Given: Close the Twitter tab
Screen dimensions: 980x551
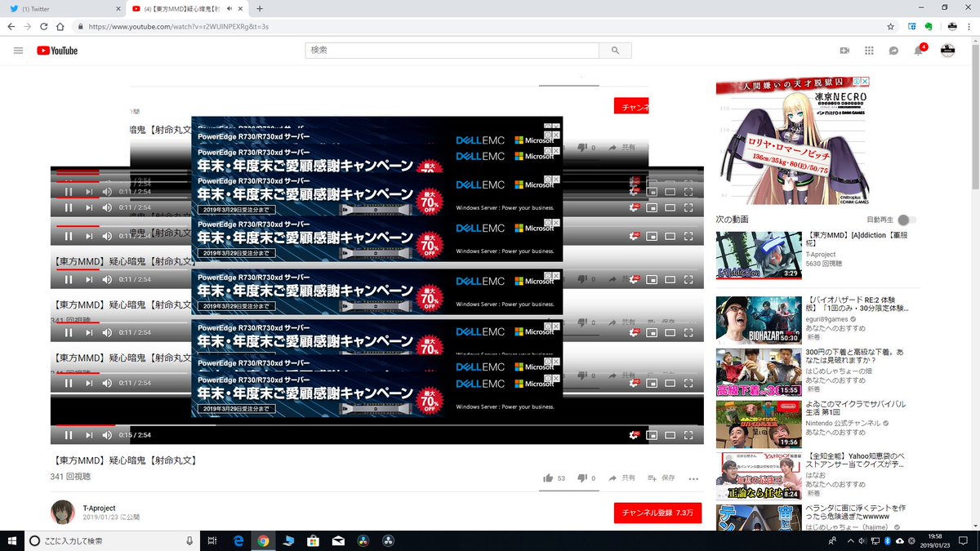Looking at the screenshot, I should coord(118,8).
